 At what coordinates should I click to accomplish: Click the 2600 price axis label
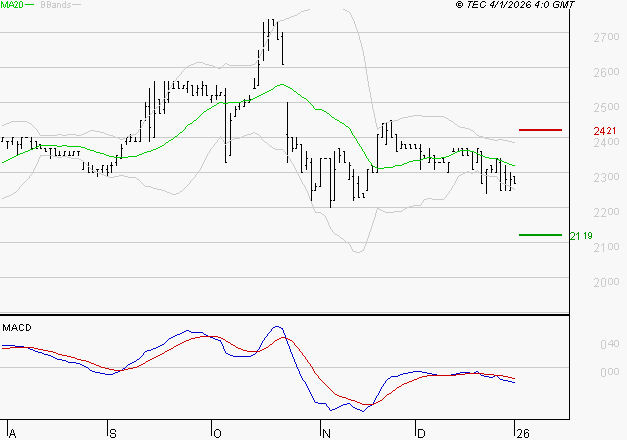tap(606, 73)
